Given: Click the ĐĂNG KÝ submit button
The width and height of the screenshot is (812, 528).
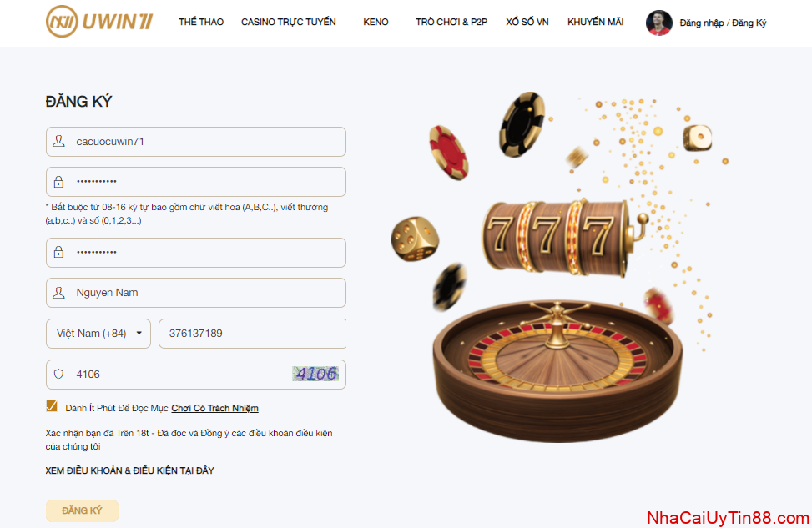Looking at the screenshot, I should [82, 510].
